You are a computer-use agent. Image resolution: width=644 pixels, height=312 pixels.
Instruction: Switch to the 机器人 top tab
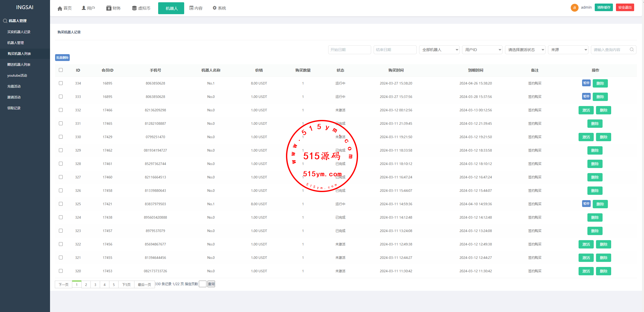[171, 8]
